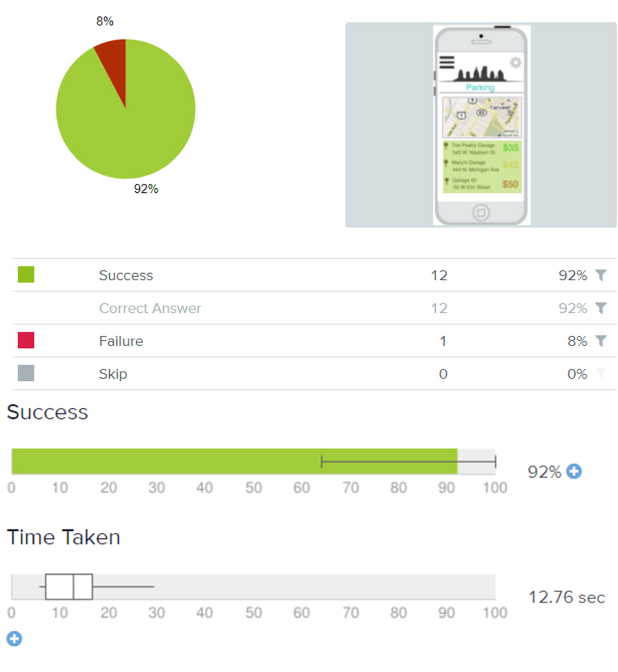
Task: Open the map thumbnail in phone mockup
Action: [x=482, y=117]
